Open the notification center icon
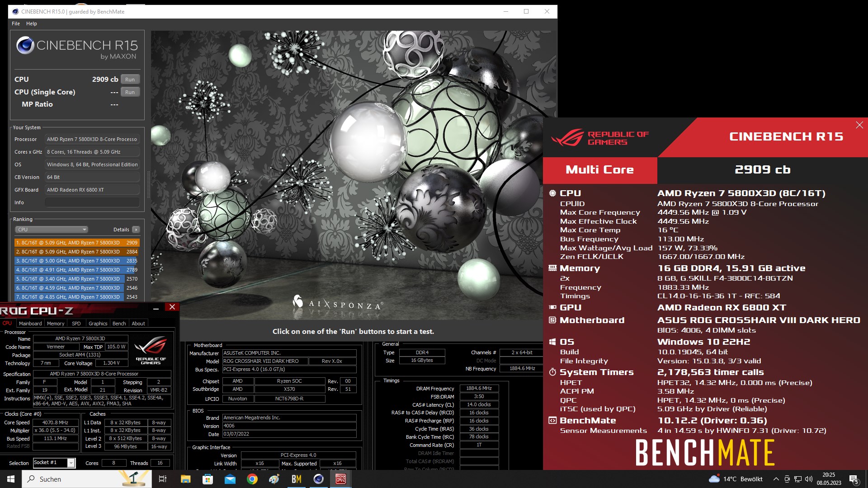This screenshot has width=868, height=488. [854, 479]
